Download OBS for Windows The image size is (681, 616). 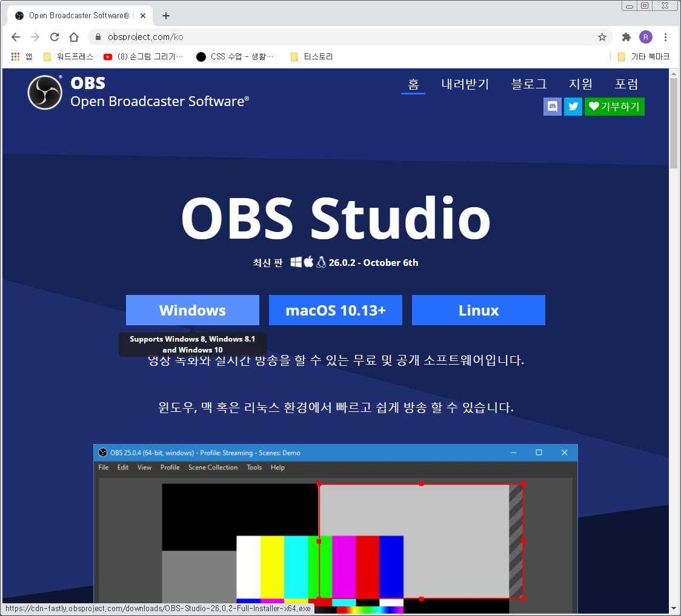pos(193,310)
